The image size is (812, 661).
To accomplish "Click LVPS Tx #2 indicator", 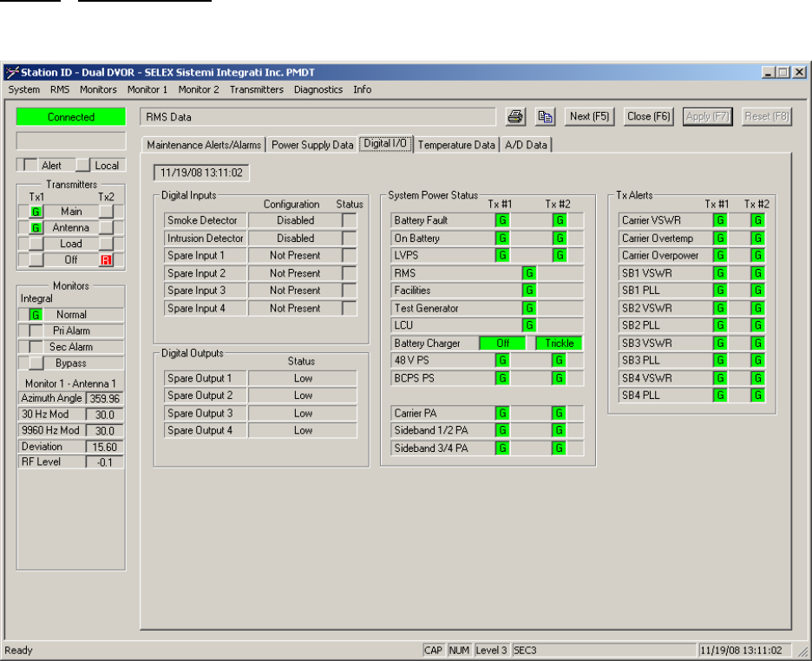I will (560, 255).
